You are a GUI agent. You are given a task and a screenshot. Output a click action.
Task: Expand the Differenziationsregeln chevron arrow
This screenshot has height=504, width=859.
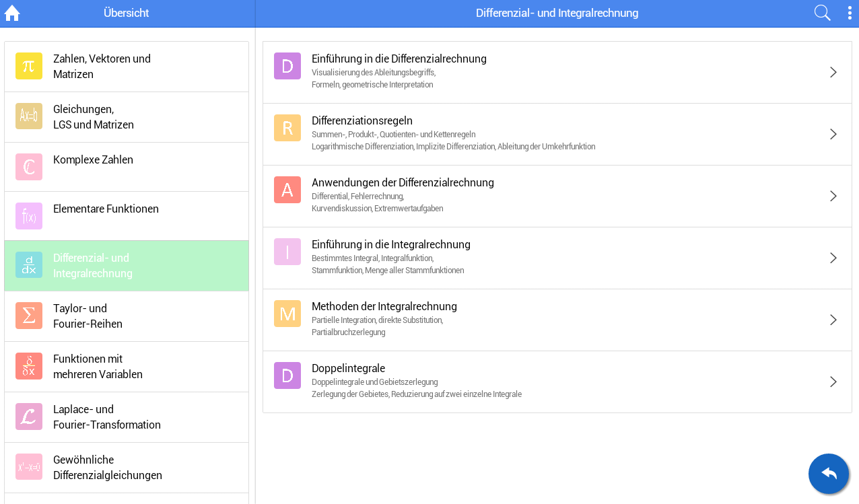click(833, 134)
